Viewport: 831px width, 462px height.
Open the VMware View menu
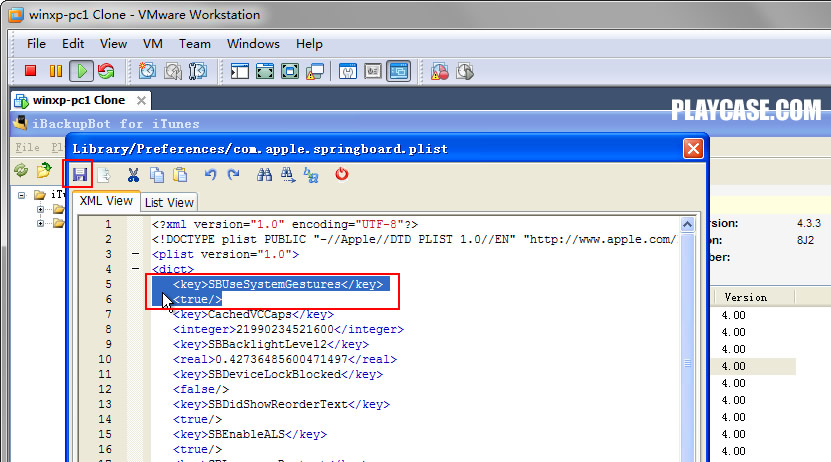(x=113, y=44)
